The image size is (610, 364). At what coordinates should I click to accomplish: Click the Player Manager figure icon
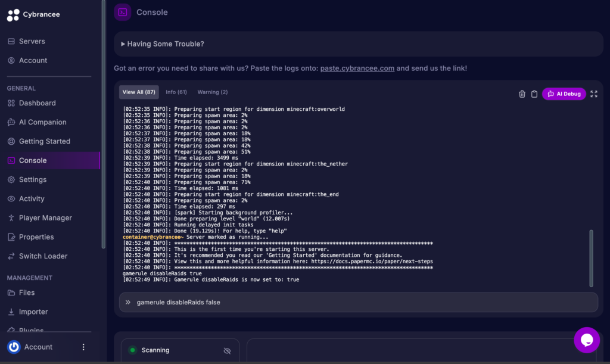point(11,218)
